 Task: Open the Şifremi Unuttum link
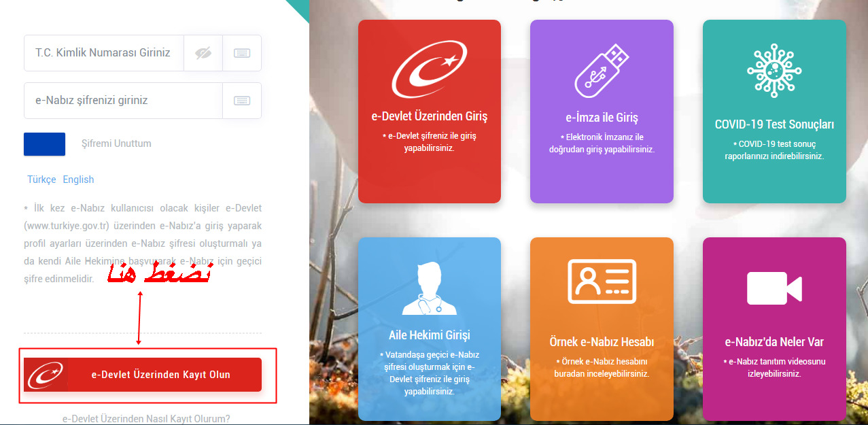[x=116, y=143]
